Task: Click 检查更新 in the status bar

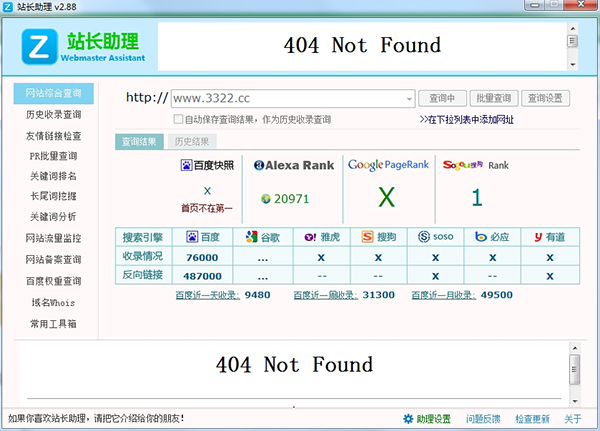Action: pyautogui.click(x=533, y=419)
